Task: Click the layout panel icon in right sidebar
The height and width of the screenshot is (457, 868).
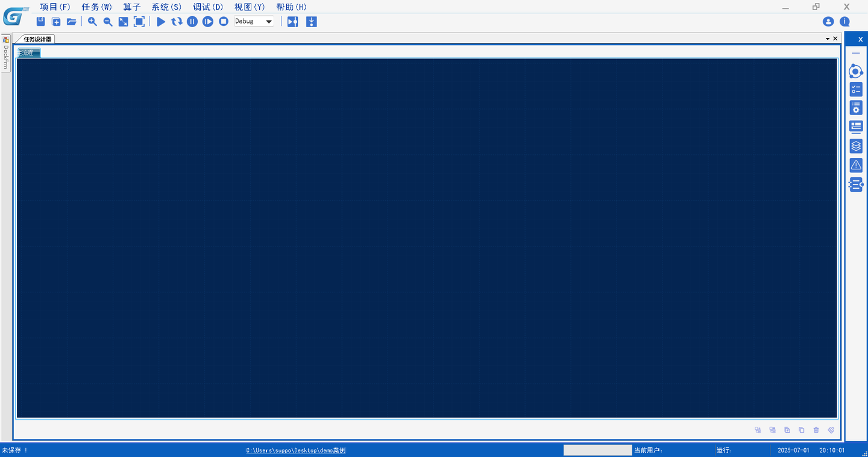Action: (856, 127)
